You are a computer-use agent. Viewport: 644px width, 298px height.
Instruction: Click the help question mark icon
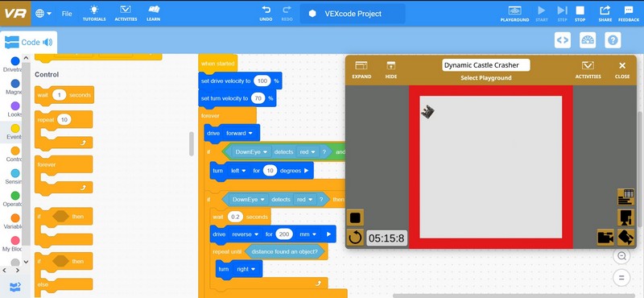pos(613,40)
